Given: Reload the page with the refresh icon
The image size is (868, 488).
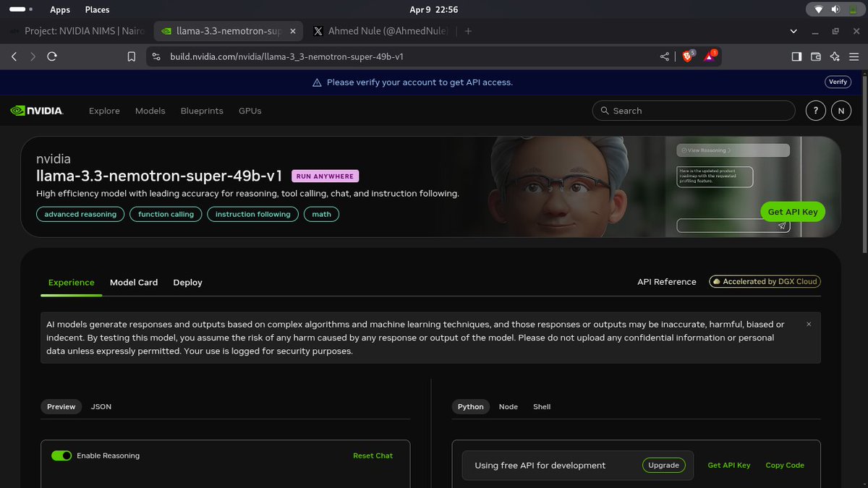Looking at the screenshot, I should 52,56.
